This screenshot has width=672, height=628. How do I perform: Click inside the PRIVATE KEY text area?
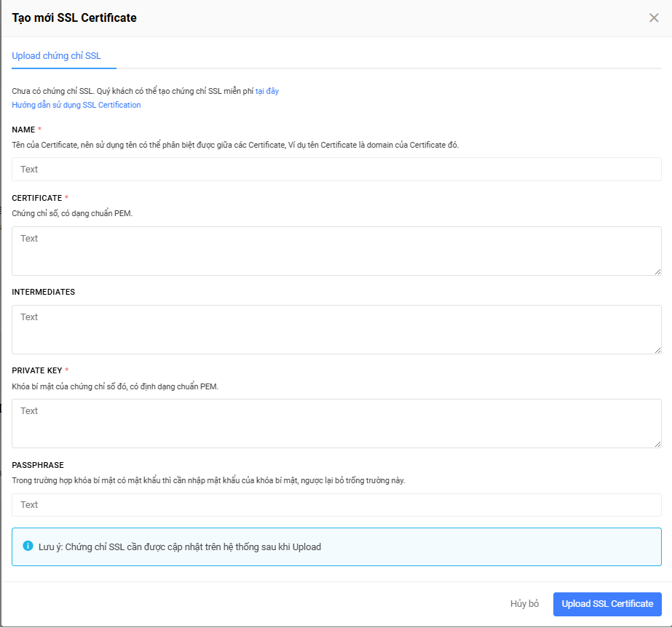[x=336, y=424]
